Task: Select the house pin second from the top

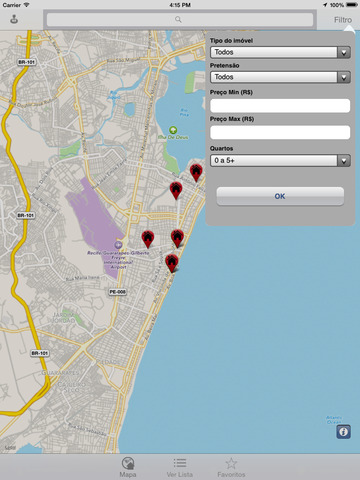Action: 176,191
